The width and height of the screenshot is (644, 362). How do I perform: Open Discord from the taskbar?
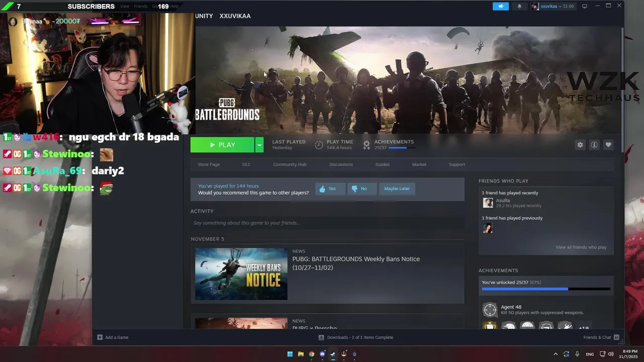coord(323,354)
